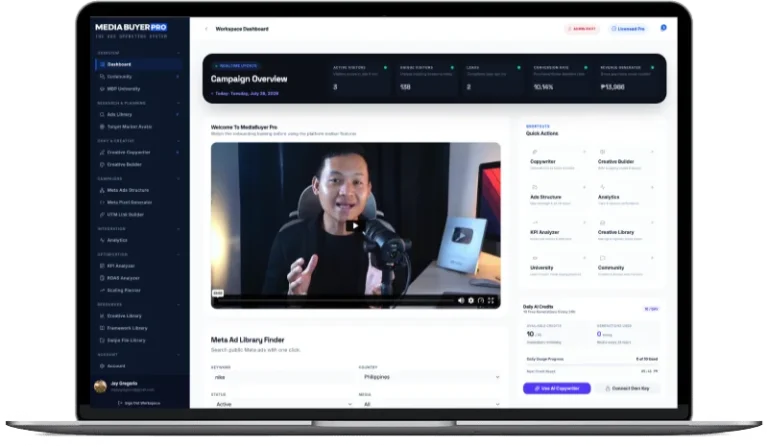Collapse the Campaigns sidebar section
Image resolution: width=768 pixels, height=447 pixels.
(x=178, y=179)
